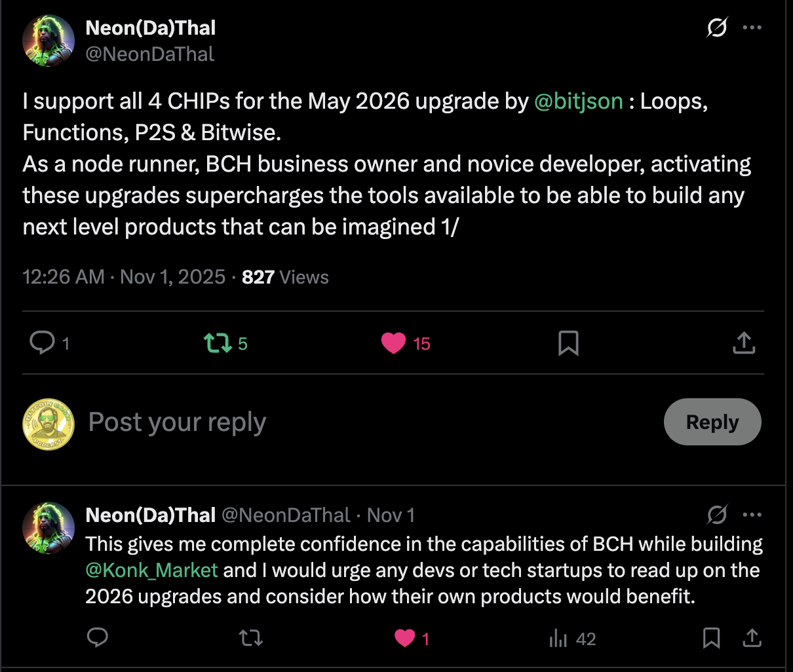The height and width of the screenshot is (672, 793).
Task: Open Neon(Da)Thal profile avatar at top
Action: pyautogui.click(x=48, y=41)
